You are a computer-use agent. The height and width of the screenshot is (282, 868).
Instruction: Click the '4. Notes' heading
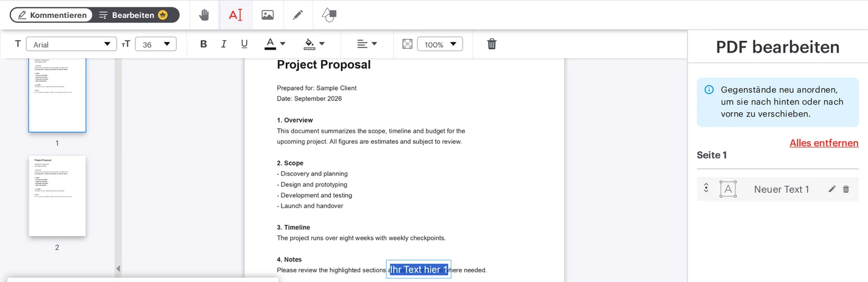click(x=290, y=260)
